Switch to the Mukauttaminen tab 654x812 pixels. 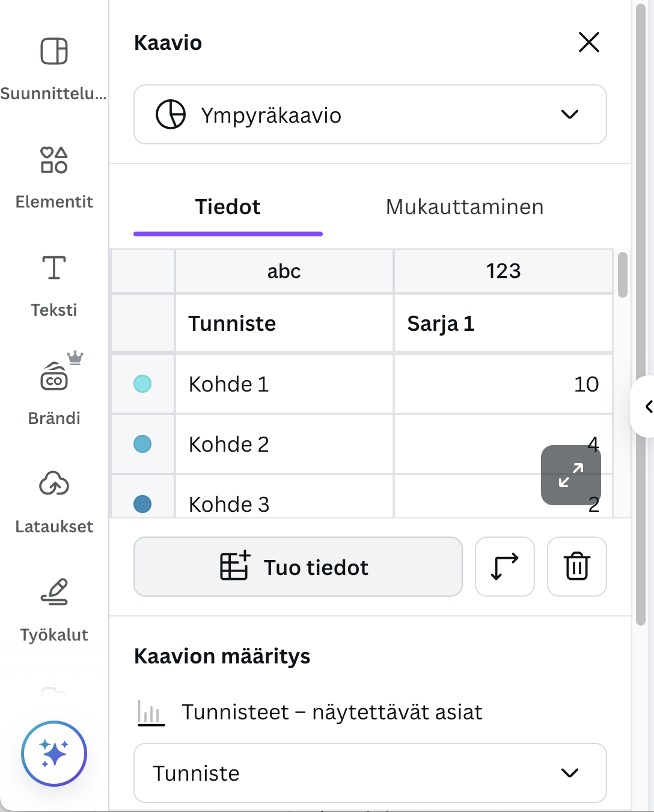pos(465,207)
